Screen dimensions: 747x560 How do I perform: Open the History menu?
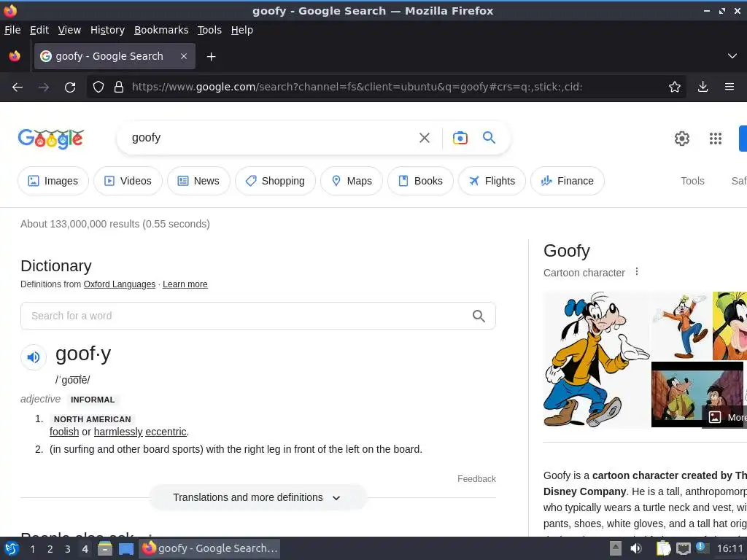(x=108, y=30)
